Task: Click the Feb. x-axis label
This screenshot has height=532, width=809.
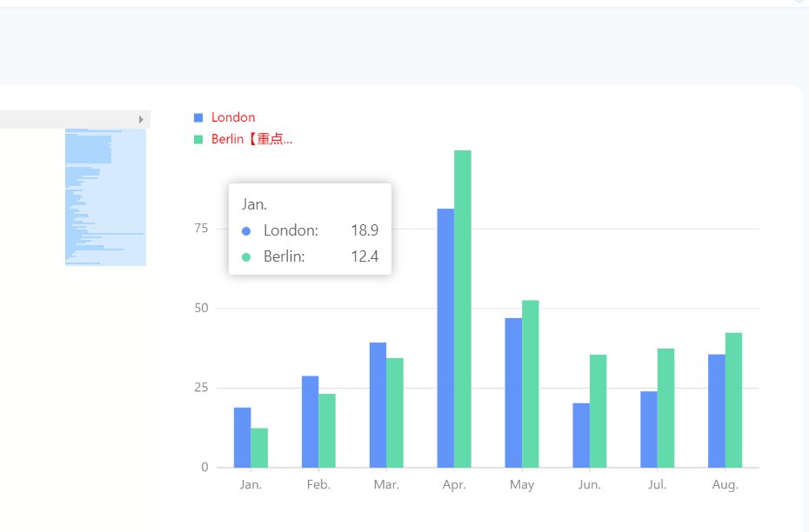Action: (x=318, y=484)
